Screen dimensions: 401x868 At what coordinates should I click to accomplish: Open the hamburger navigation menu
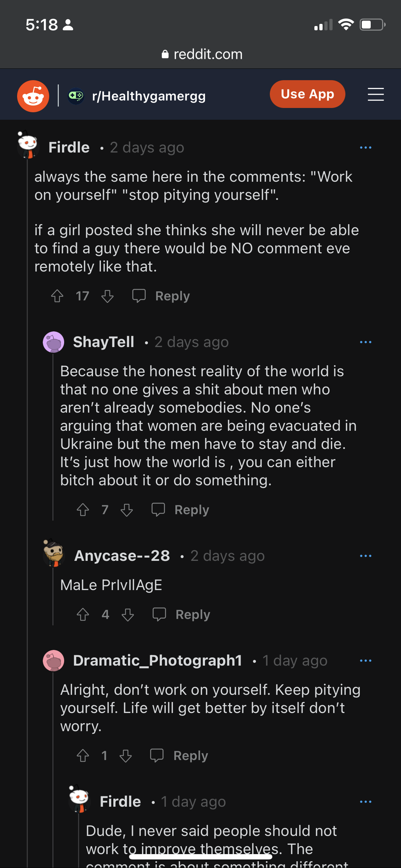(376, 95)
